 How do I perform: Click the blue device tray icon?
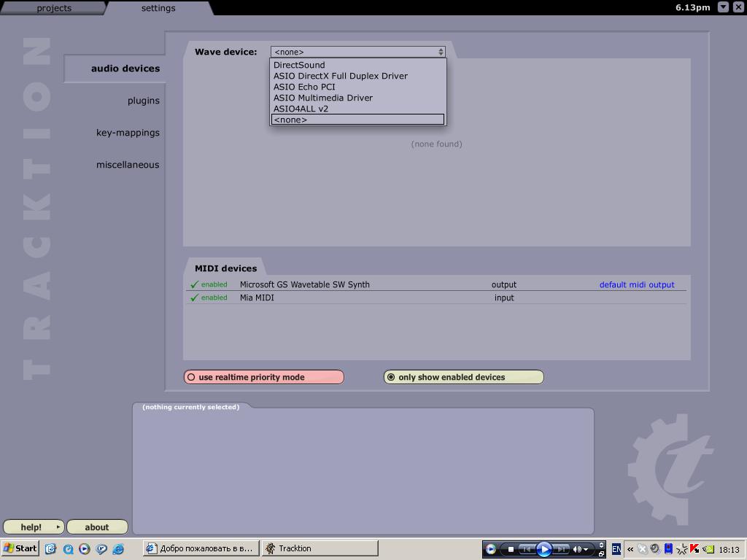coord(668,548)
